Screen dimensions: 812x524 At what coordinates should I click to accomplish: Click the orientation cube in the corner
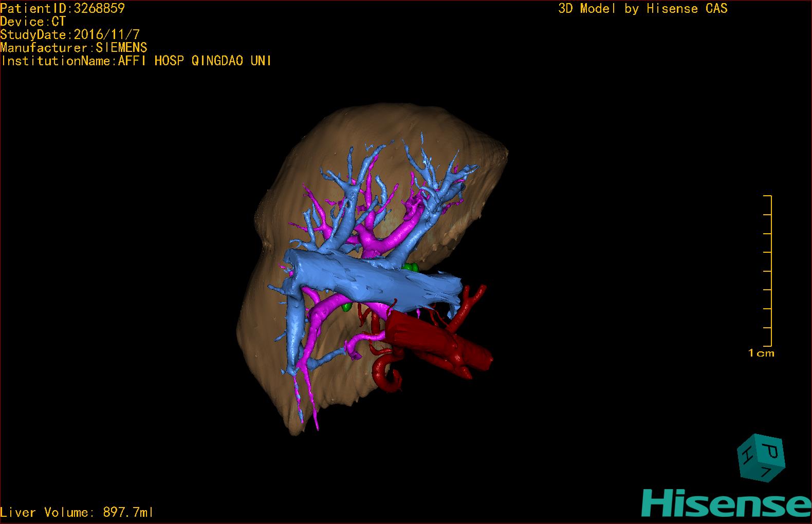click(x=761, y=457)
